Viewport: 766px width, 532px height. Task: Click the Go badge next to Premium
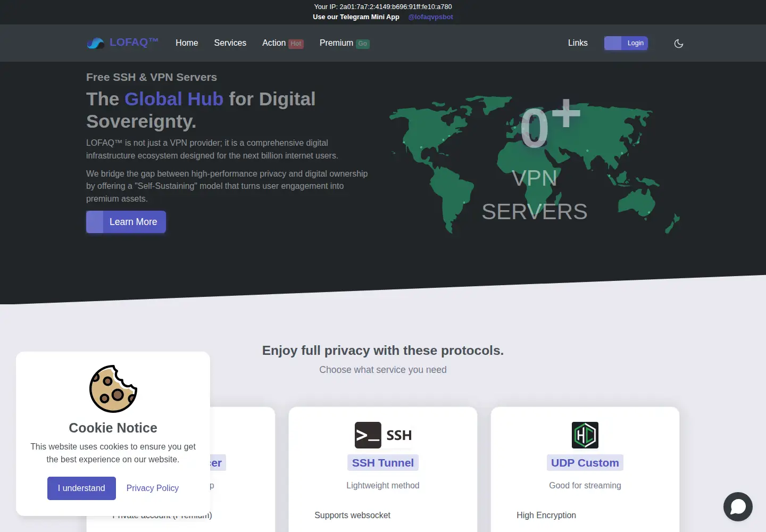pos(363,44)
